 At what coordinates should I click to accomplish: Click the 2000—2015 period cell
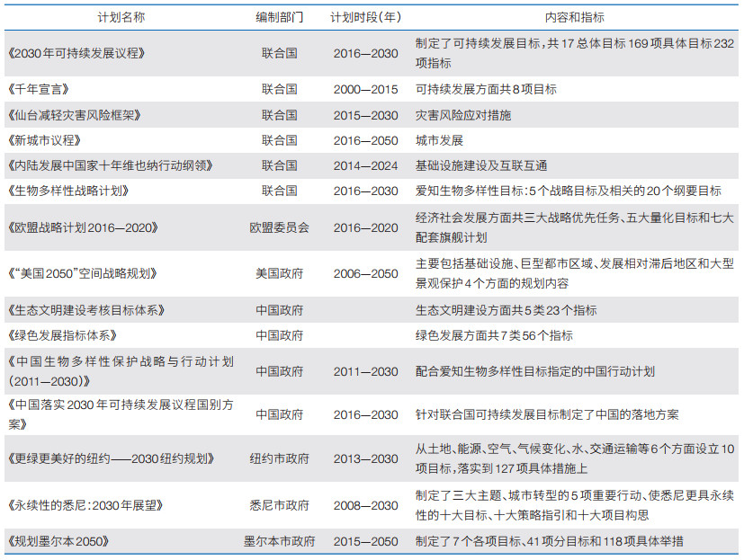366,89
